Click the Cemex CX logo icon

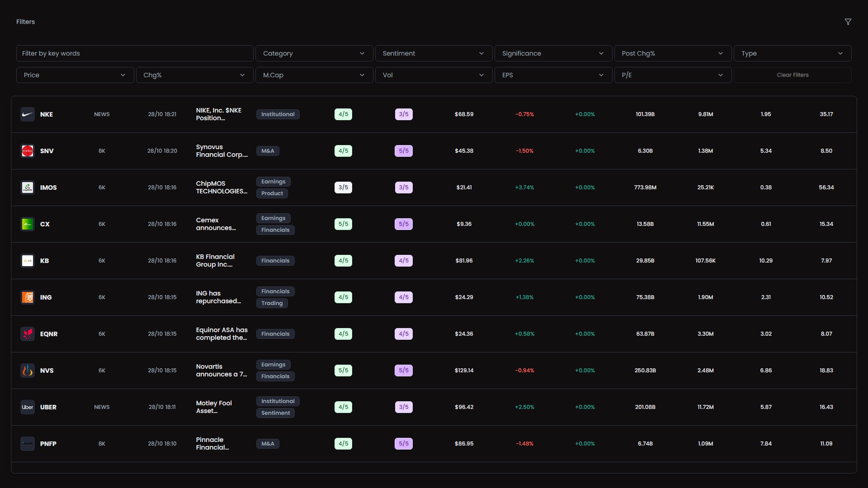28,224
